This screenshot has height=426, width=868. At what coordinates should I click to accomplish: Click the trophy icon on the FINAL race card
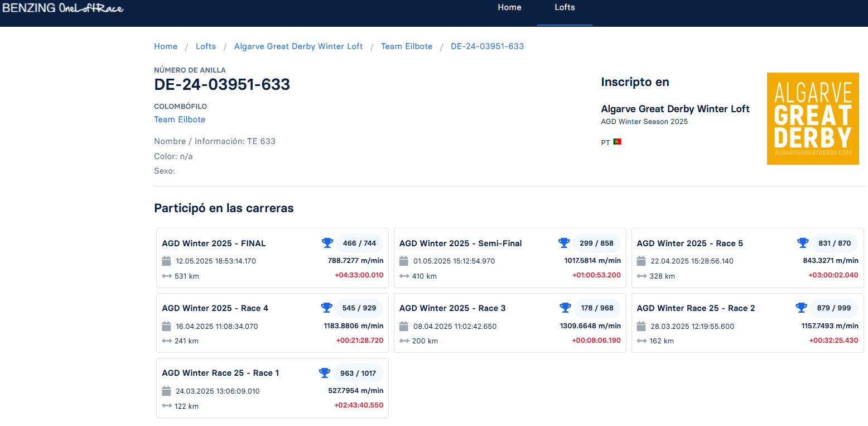point(327,243)
